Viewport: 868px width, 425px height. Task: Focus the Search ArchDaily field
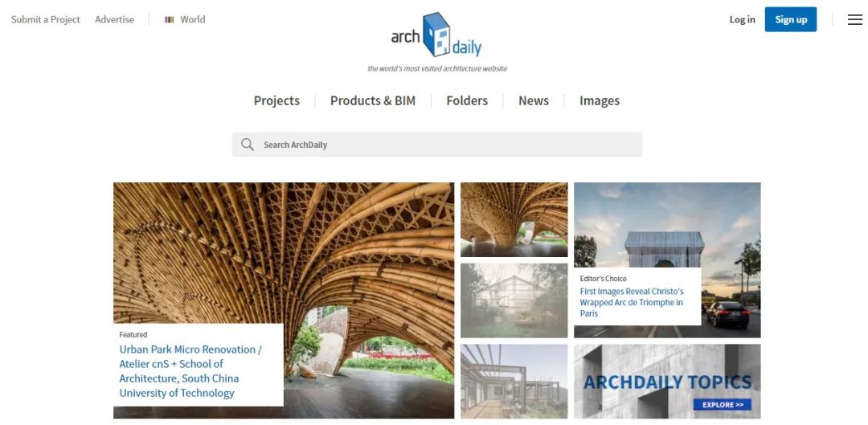tap(436, 145)
